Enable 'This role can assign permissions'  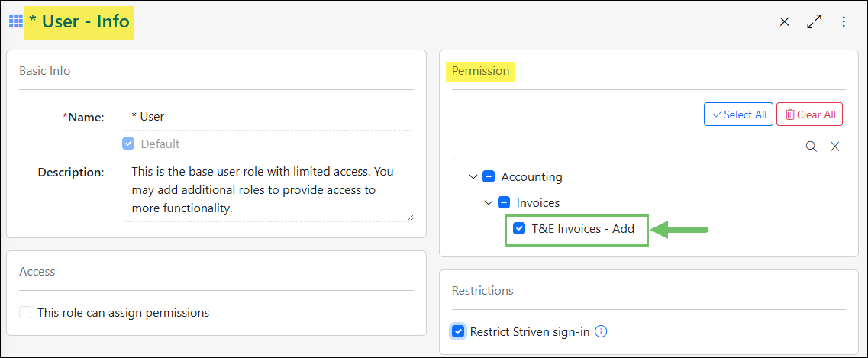pyautogui.click(x=25, y=313)
